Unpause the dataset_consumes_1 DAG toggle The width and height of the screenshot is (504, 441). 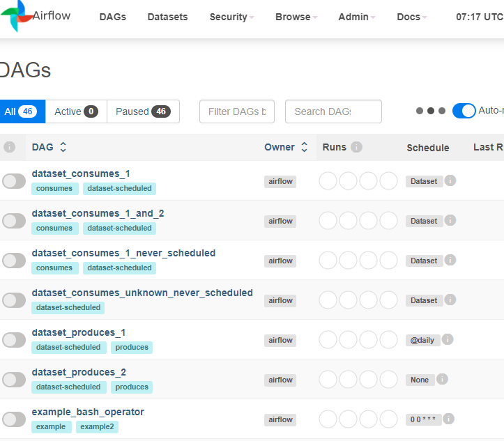(14, 181)
